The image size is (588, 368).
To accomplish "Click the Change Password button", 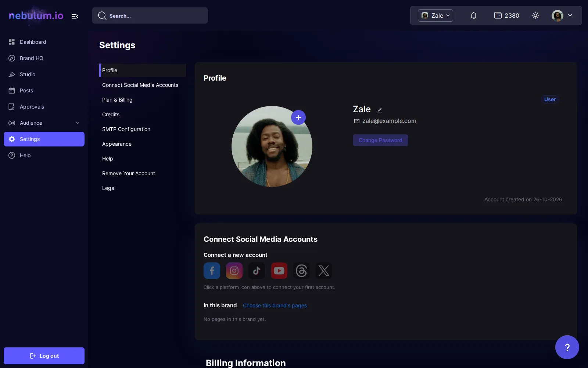I will (x=380, y=140).
